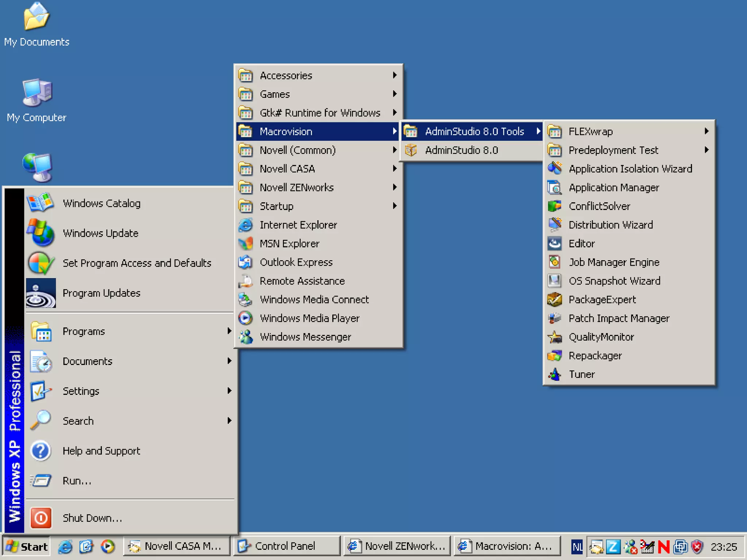Open Application Isolation Wizard icon
The width and height of the screenshot is (747, 560).
pyautogui.click(x=555, y=168)
